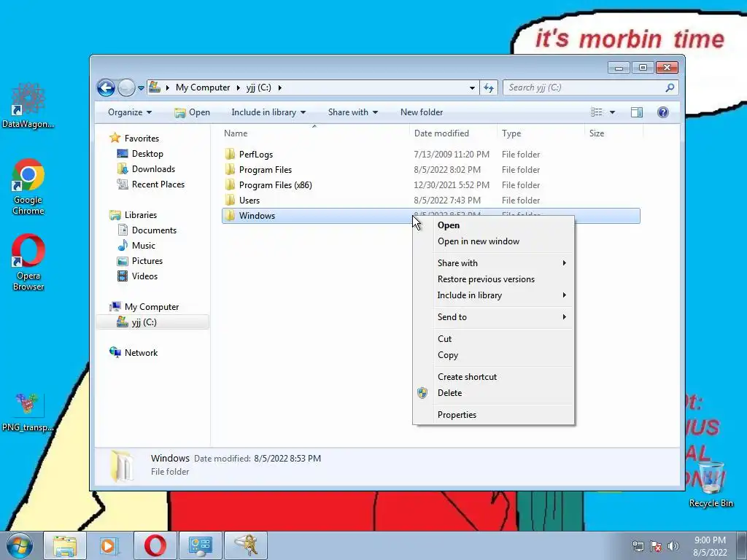The height and width of the screenshot is (560, 747).
Task: Open the Organize menu
Action: point(130,112)
